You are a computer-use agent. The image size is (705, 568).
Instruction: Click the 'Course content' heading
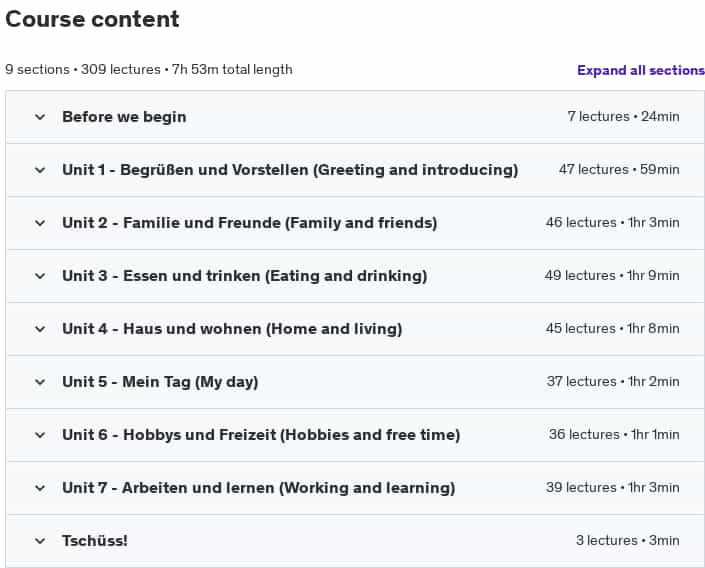[x=92, y=19]
